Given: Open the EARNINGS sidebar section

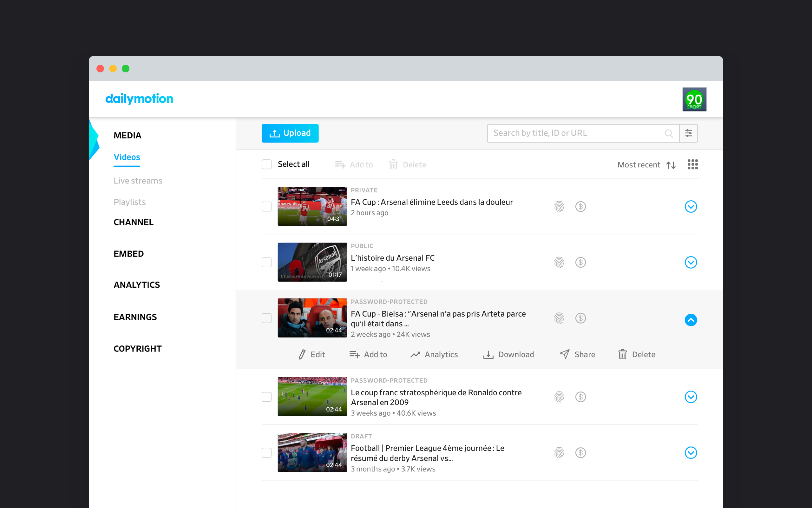Looking at the screenshot, I should point(135,317).
